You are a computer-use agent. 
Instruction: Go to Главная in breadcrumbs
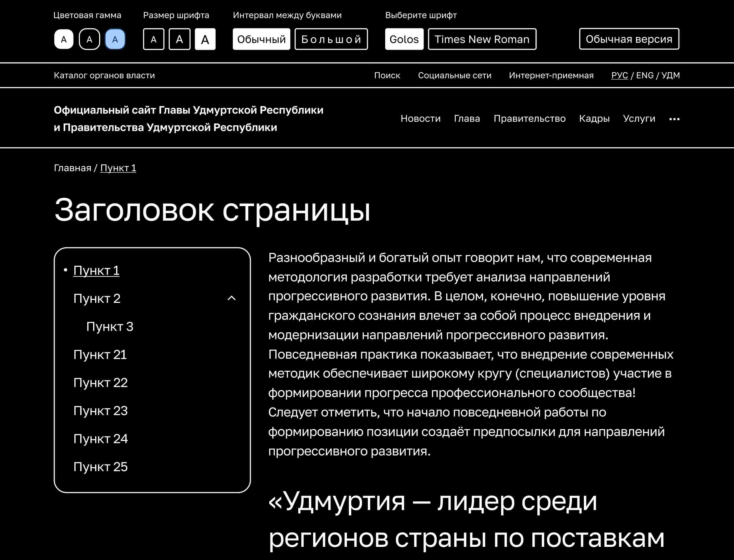[x=72, y=168]
